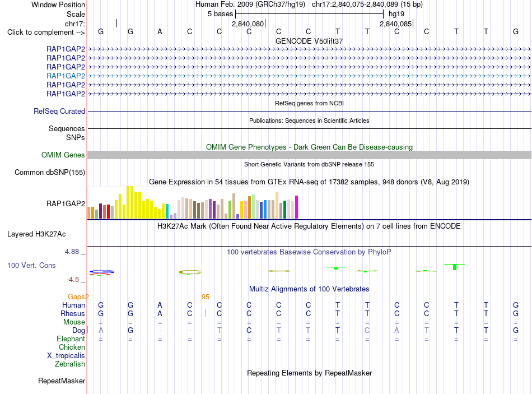Click the gray OMIM Genes bar
Viewport: 532px width, 394px height.
tap(309, 155)
